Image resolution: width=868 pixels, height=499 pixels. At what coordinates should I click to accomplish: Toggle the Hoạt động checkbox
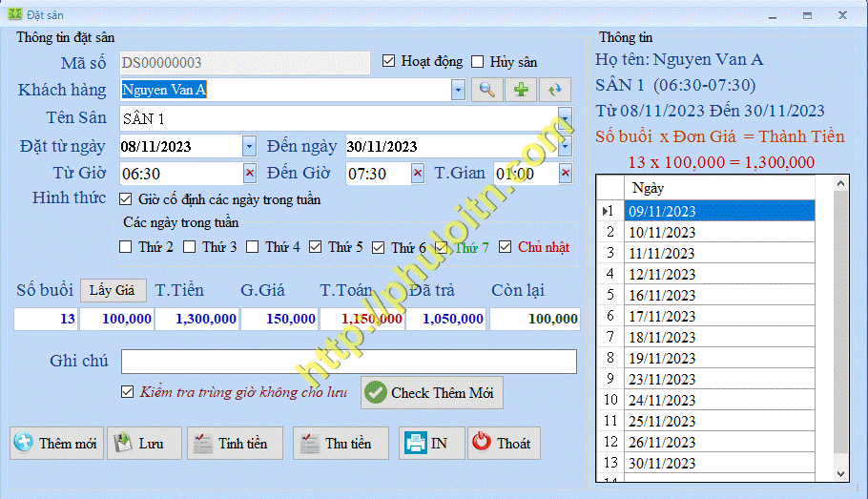[x=388, y=61]
